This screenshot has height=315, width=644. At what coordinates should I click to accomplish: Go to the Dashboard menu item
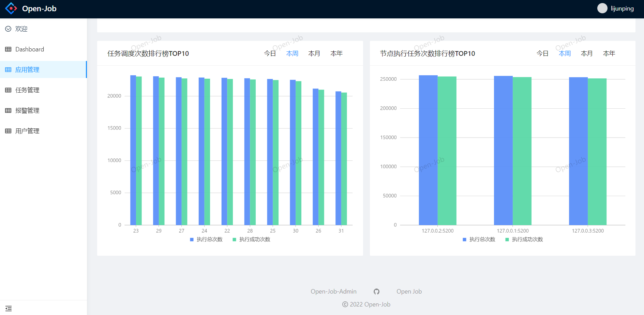[43, 49]
